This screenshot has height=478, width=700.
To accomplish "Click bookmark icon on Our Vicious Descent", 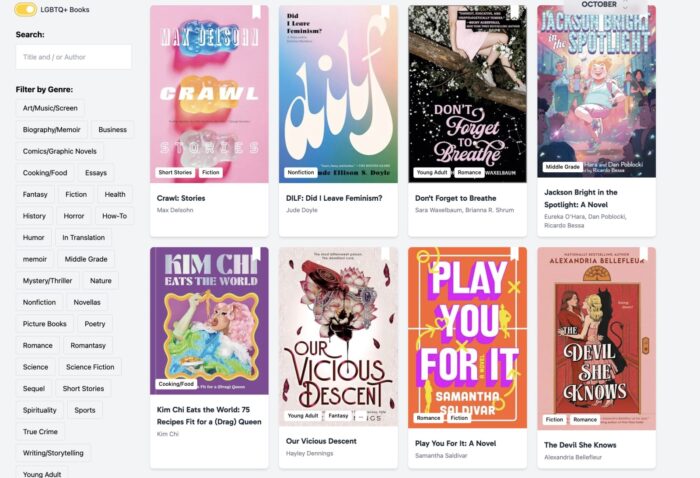I will pyautogui.click(x=385, y=254).
